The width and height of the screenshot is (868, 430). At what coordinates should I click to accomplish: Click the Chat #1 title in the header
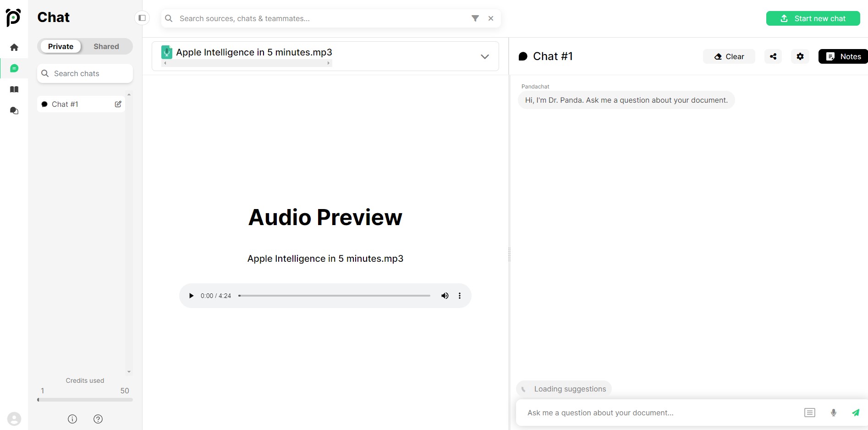(x=553, y=56)
